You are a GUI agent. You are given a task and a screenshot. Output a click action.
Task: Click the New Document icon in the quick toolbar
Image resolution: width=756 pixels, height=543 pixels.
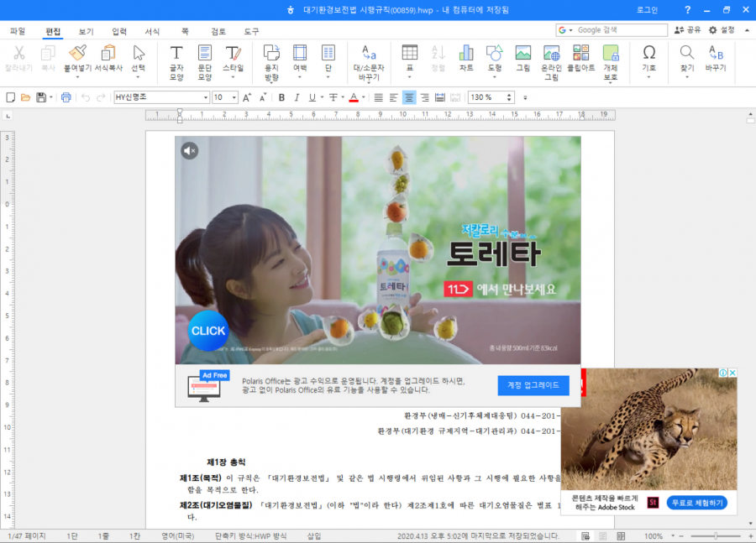tap(10, 97)
